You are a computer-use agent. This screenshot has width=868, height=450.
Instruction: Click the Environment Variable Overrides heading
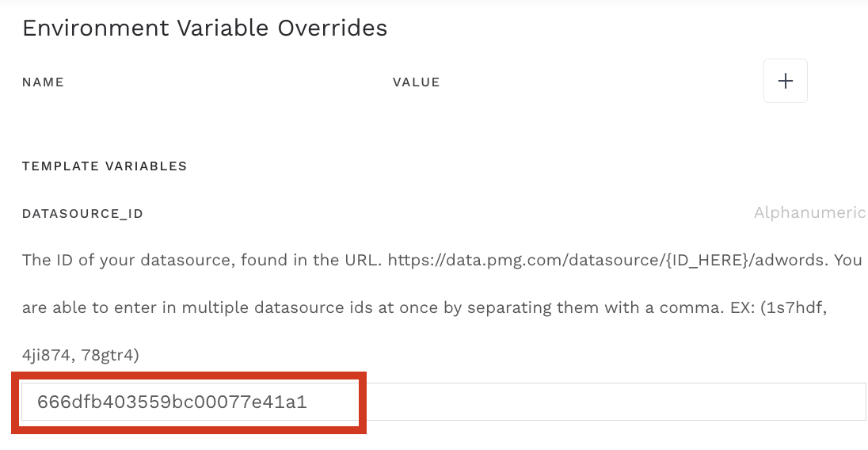click(x=204, y=29)
